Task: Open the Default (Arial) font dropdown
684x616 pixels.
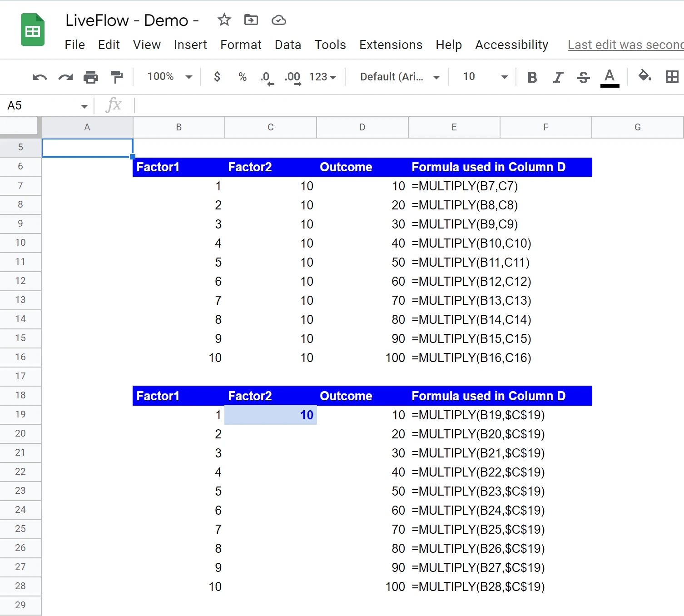Action: pyautogui.click(x=400, y=77)
